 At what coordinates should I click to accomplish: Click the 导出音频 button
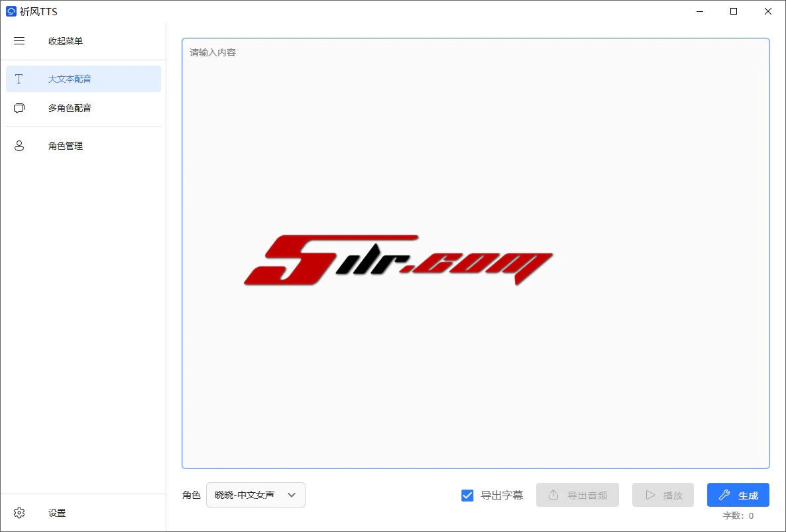(x=577, y=495)
